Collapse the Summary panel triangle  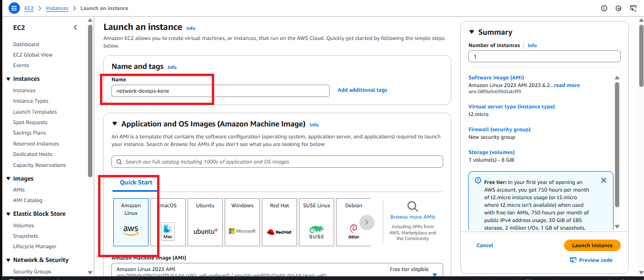(472, 32)
